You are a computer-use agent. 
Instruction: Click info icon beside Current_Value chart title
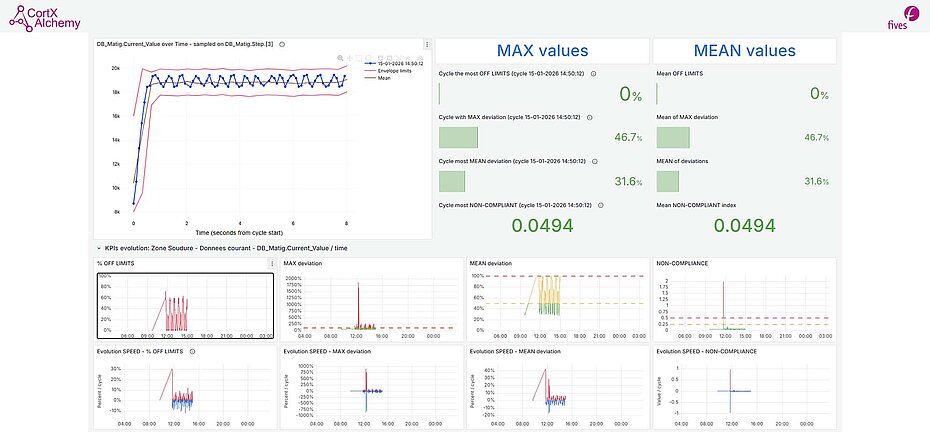coord(282,44)
